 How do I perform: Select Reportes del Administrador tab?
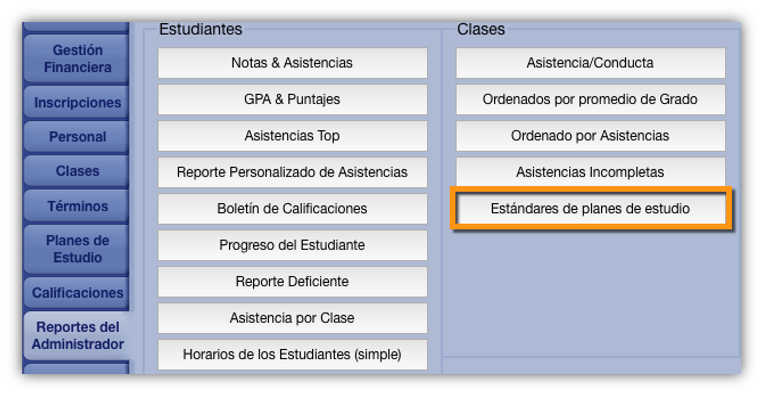pos(77,336)
